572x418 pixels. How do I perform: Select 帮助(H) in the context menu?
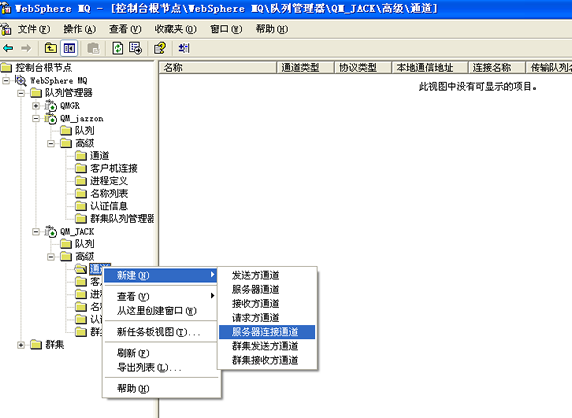[x=161, y=388]
